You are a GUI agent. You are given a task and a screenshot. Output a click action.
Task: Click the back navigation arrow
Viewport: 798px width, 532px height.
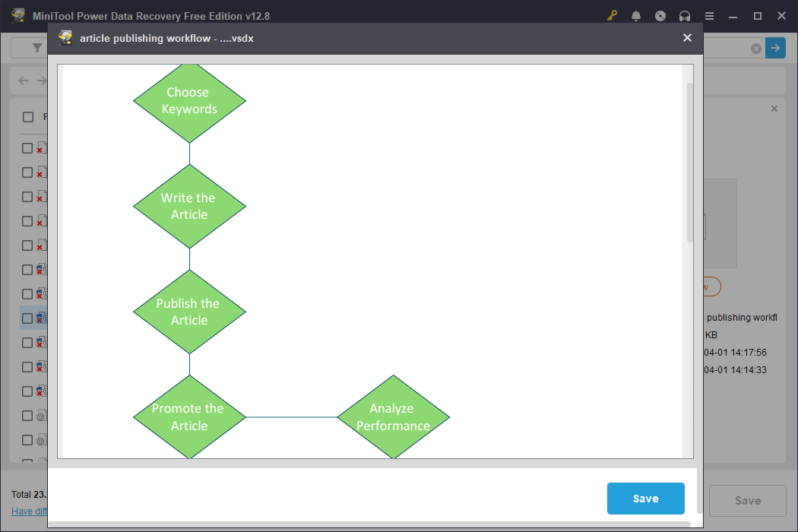24,81
